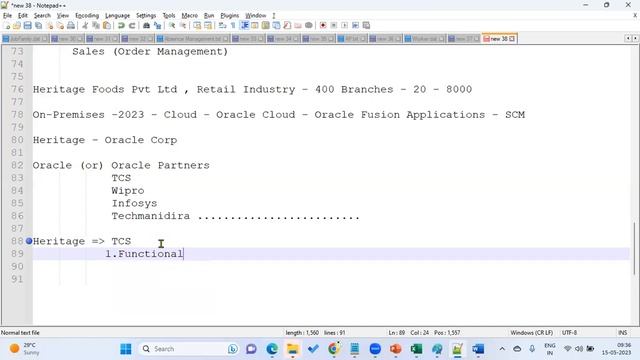
Task: Switch to the Worker.dat tab
Action: pyautogui.click(x=425, y=39)
